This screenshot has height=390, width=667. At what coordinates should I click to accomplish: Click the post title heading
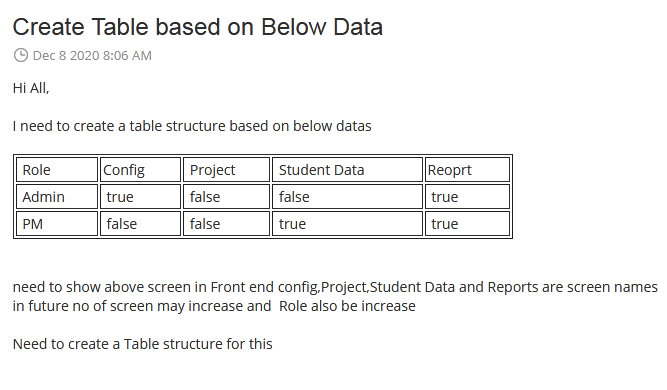198,27
